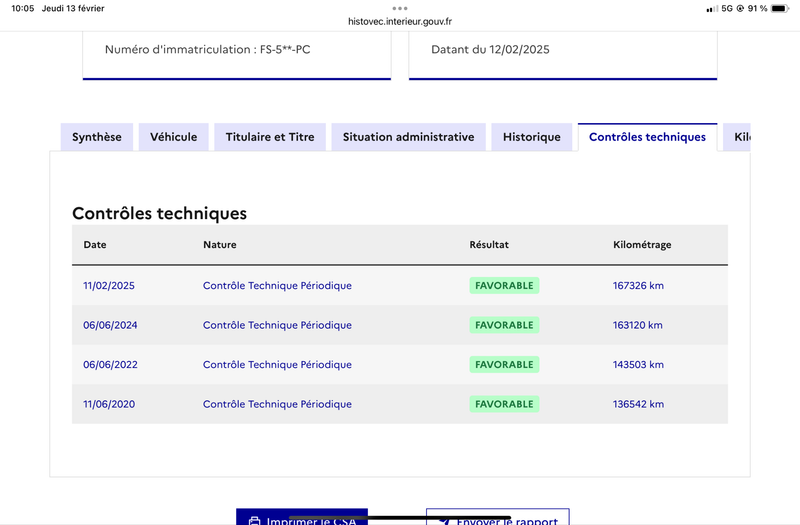This screenshot has width=800, height=525.
Task: Click FAVORABLE badge for 06/06/2022
Action: [x=504, y=364]
